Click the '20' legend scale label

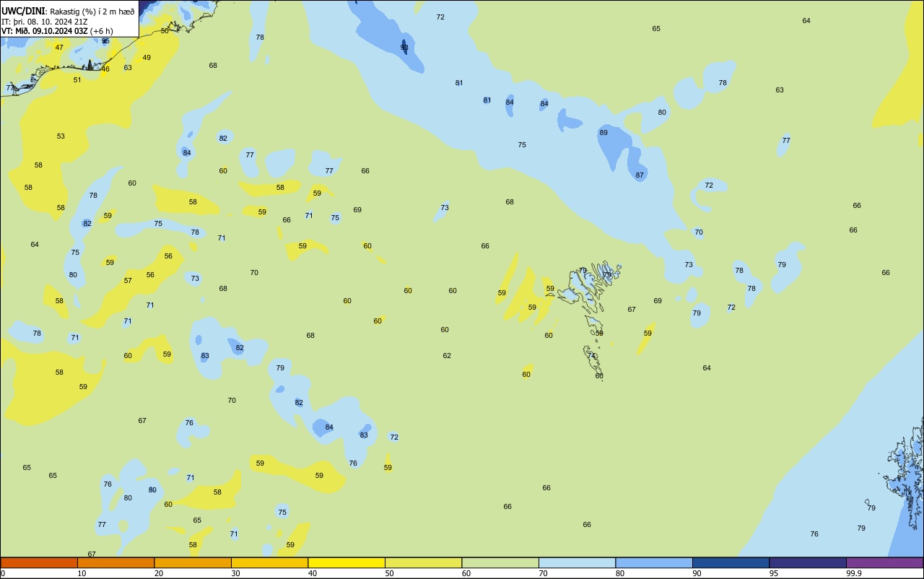click(x=159, y=573)
